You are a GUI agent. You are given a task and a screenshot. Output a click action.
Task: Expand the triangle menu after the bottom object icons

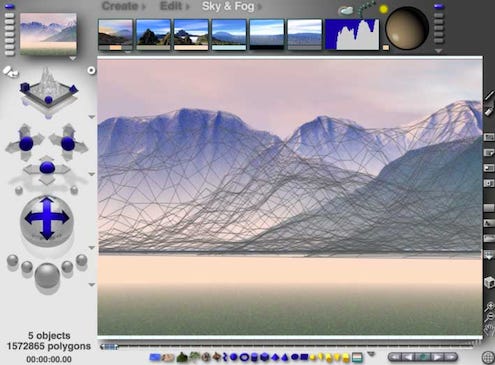(x=371, y=354)
